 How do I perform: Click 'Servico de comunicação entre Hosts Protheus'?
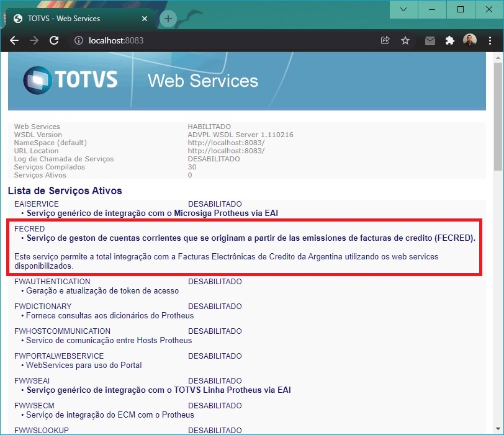point(109,340)
